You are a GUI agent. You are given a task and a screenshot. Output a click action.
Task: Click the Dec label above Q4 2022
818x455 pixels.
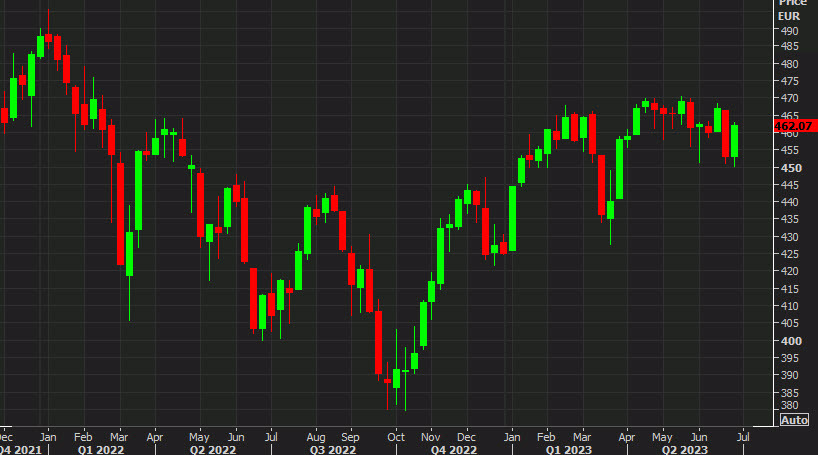[x=466, y=437]
